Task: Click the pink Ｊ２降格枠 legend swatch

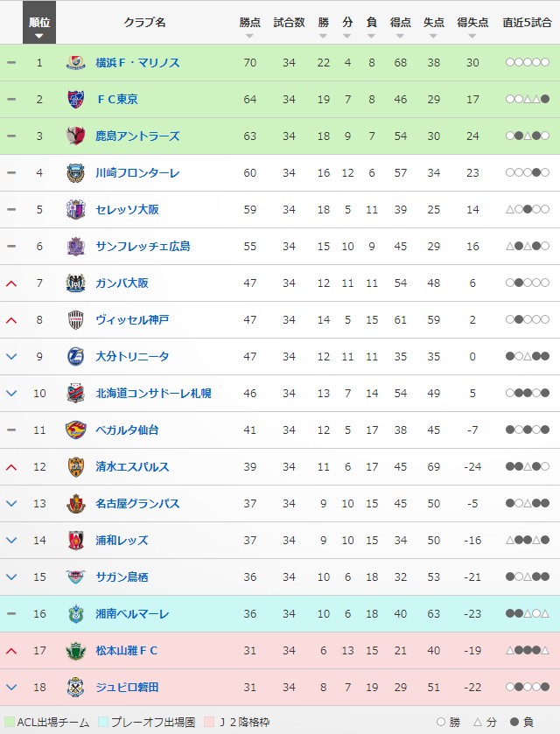Action: 207,722
